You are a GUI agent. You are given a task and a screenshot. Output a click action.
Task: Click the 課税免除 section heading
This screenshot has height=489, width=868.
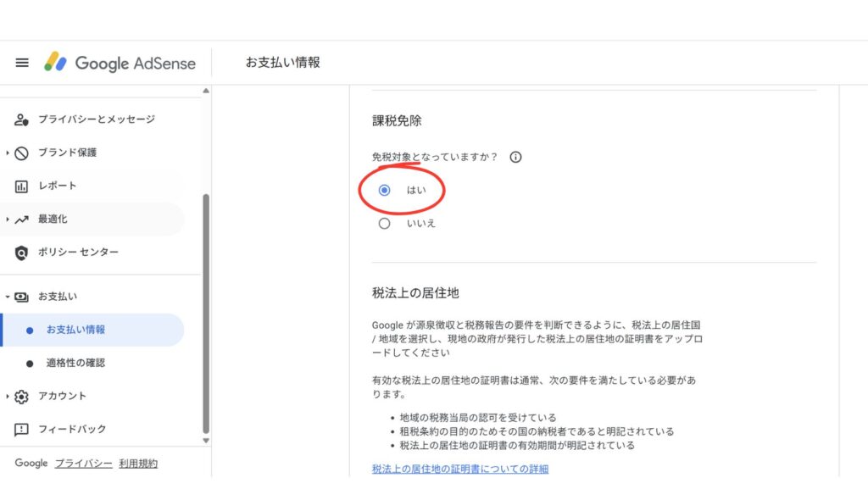tap(397, 120)
